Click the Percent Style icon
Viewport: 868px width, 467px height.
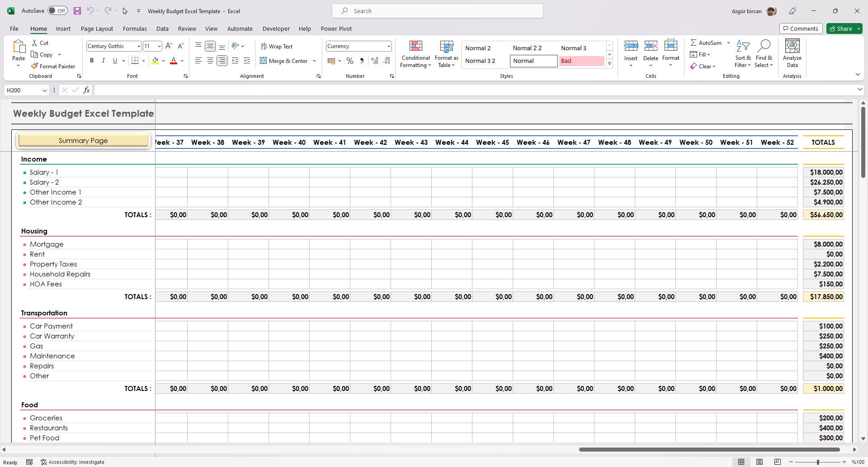tap(349, 61)
